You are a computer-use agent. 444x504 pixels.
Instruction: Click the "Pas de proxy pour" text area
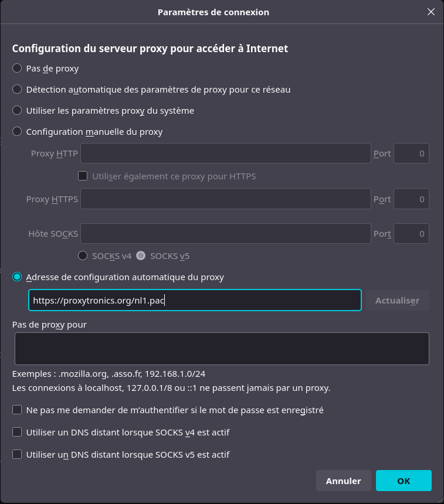[x=222, y=349]
